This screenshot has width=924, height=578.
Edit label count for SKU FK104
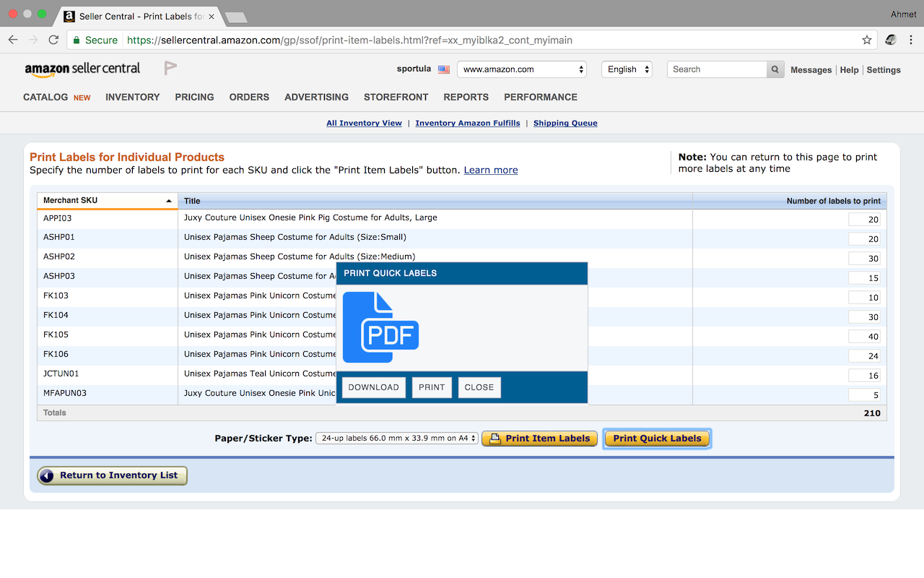pos(864,317)
